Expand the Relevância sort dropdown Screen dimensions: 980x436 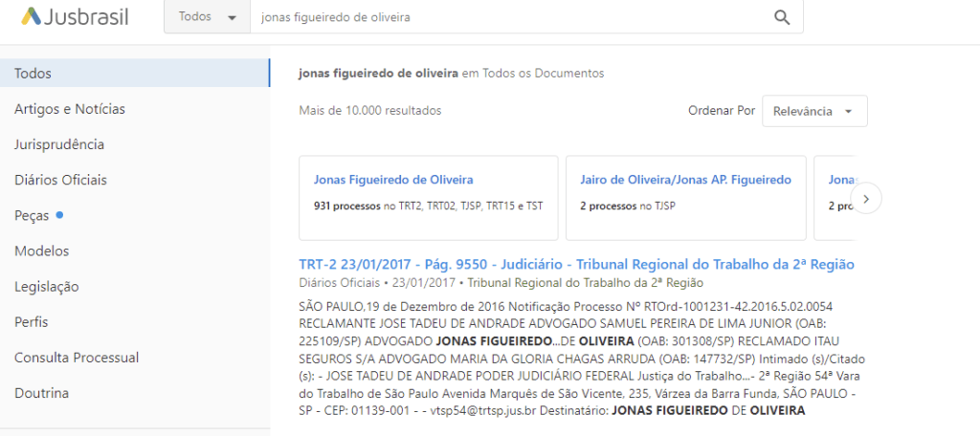tap(813, 111)
